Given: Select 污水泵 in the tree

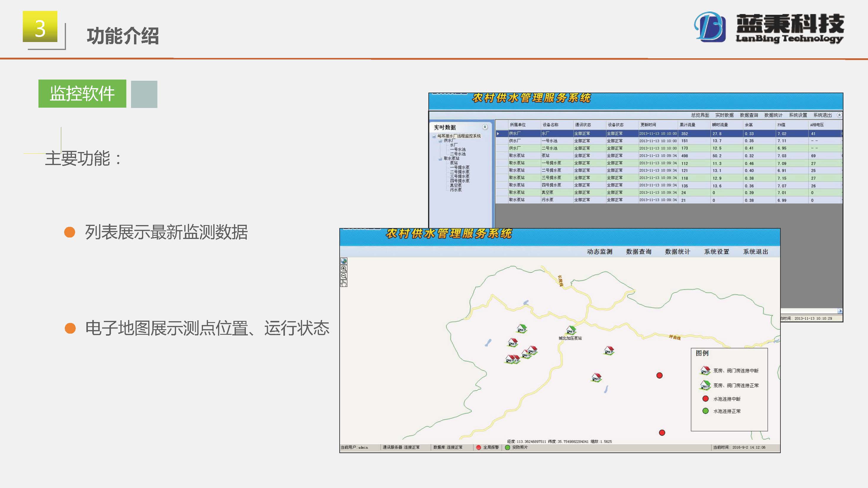Looking at the screenshot, I should (x=456, y=190).
